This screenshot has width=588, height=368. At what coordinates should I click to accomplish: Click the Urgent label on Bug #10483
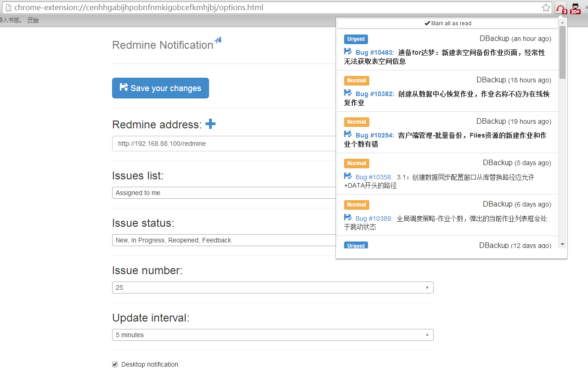coord(356,39)
